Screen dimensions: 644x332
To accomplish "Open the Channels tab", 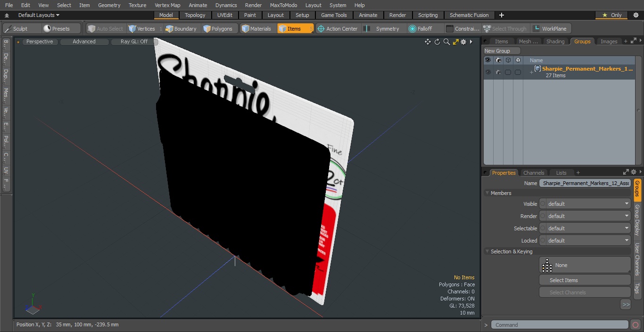I will pyautogui.click(x=534, y=173).
